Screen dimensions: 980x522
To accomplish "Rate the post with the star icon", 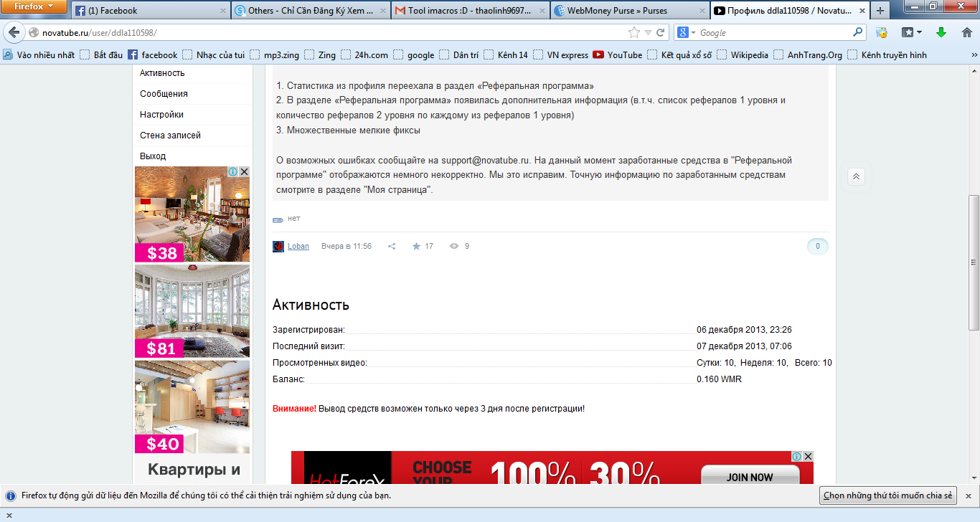I will click(x=416, y=245).
